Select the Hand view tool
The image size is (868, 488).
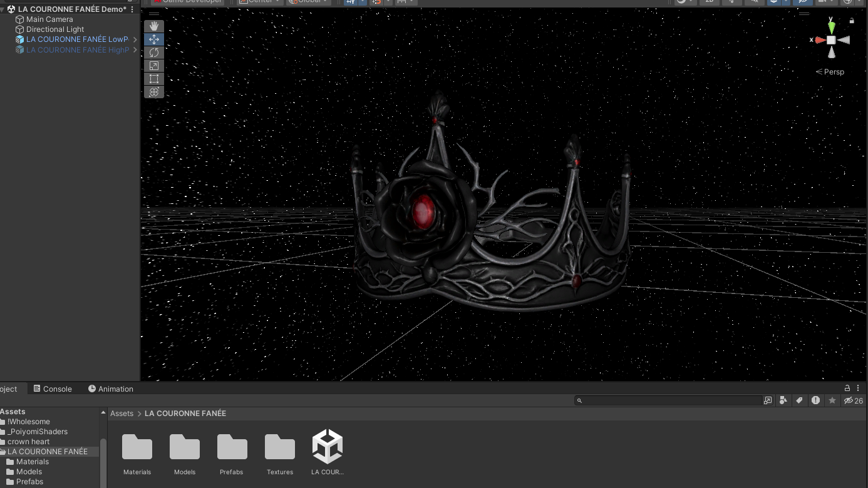pos(154,26)
